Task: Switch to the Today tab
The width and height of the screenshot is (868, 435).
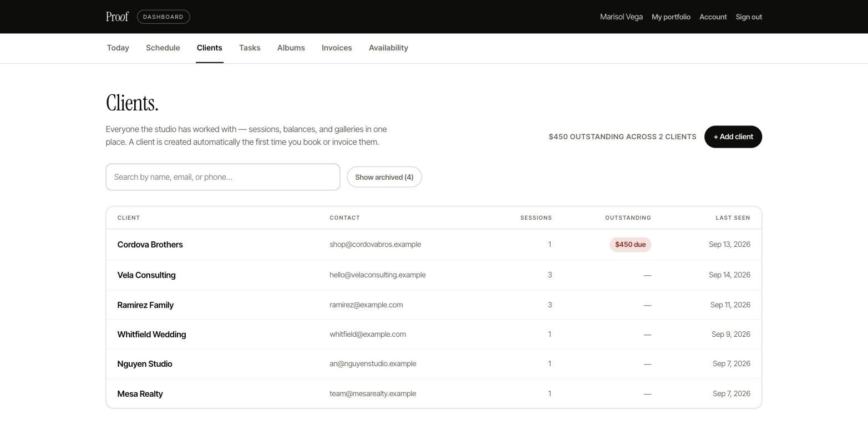Action: coord(118,48)
